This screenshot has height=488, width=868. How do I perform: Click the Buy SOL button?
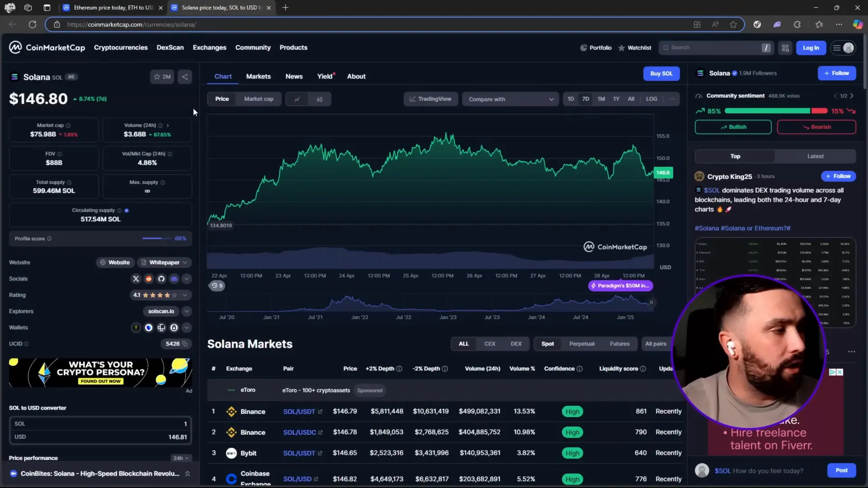[x=661, y=74]
